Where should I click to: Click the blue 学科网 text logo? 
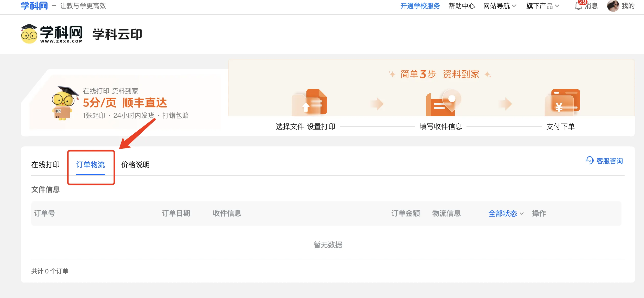coord(34,6)
